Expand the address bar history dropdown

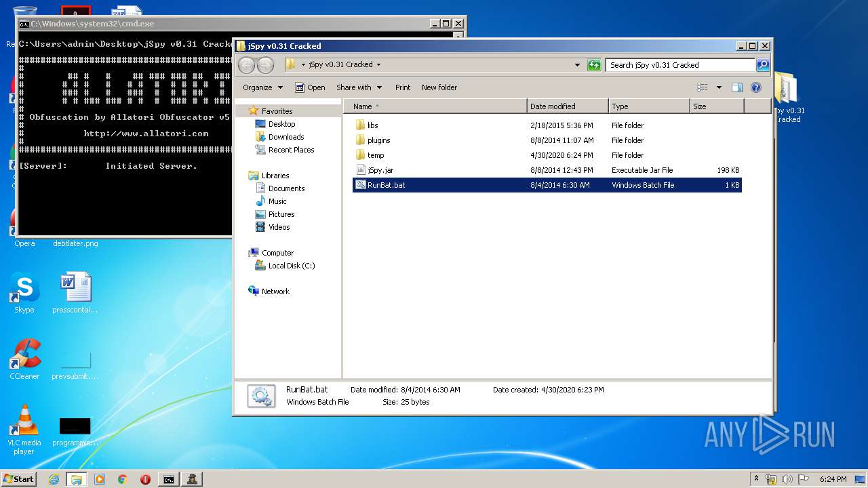(577, 65)
